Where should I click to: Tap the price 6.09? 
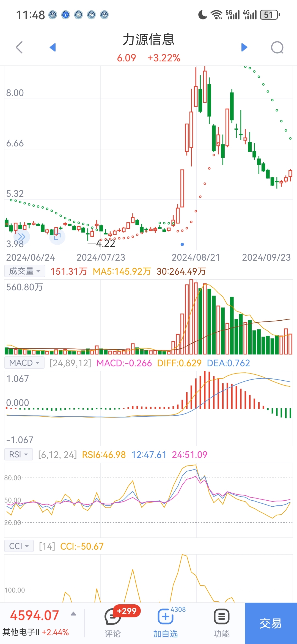pyautogui.click(x=127, y=58)
